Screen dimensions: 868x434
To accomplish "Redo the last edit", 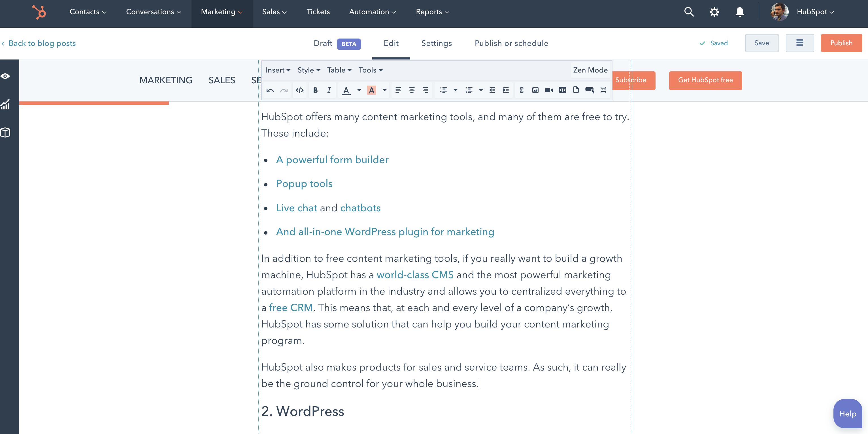I will (284, 90).
